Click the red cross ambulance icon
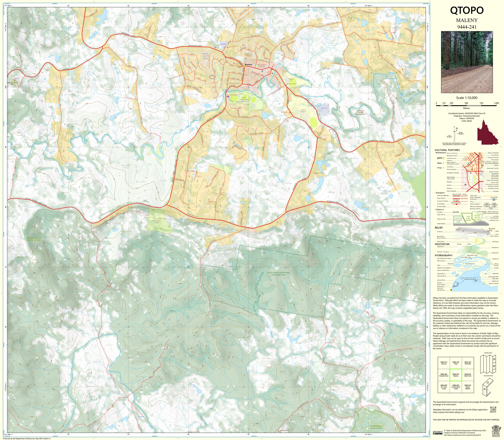Viewport: 504px width, 440px height. pos(227,48)
